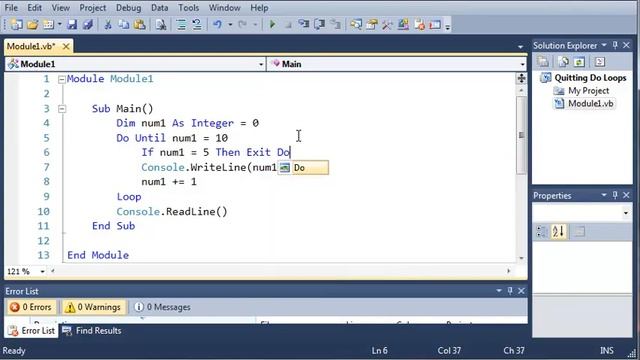Click the Object Browser toolbar icon
Screen dimensions: 640x360
[403, 25]
